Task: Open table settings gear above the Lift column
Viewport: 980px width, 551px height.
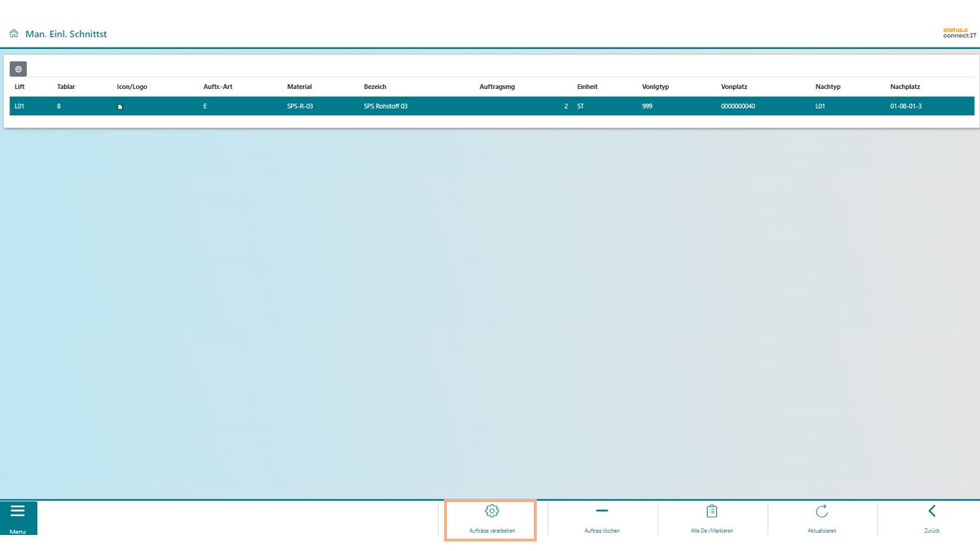Action: 18,69
